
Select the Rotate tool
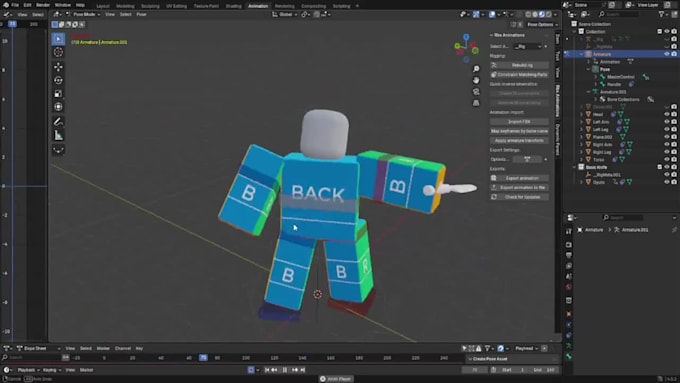(58, 80)
